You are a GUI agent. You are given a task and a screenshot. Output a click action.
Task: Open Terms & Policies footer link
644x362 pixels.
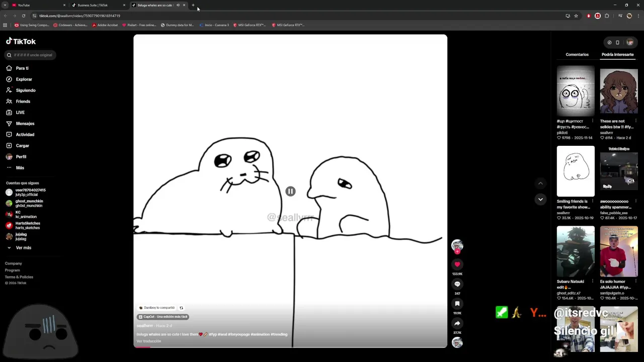(19, 277)
